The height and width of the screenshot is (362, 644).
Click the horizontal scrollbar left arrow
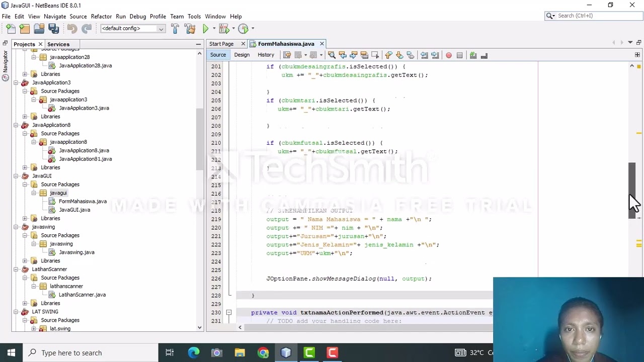239,328
